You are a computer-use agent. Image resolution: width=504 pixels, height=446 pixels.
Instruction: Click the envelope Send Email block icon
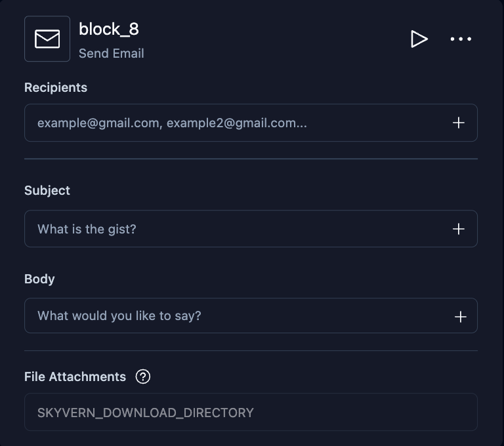pyautogui.click(x=47, y=39)
